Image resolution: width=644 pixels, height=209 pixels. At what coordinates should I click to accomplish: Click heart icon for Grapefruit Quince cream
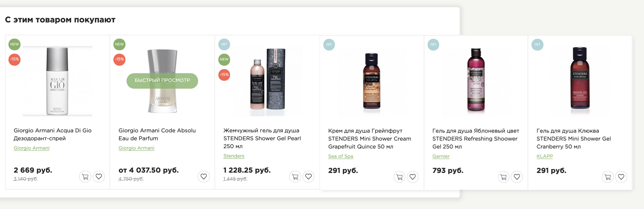pos(413,177)
